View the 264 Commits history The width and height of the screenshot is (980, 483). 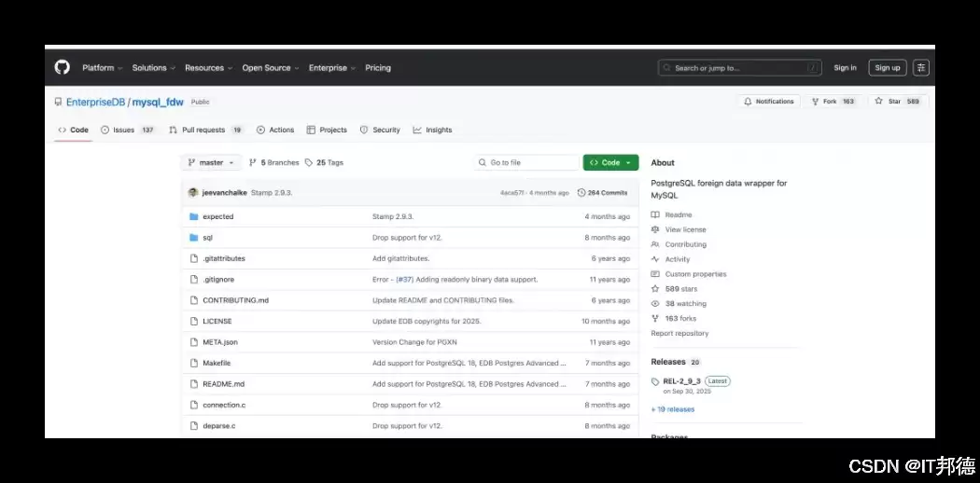pyautogui.click(x=603, y=193)
